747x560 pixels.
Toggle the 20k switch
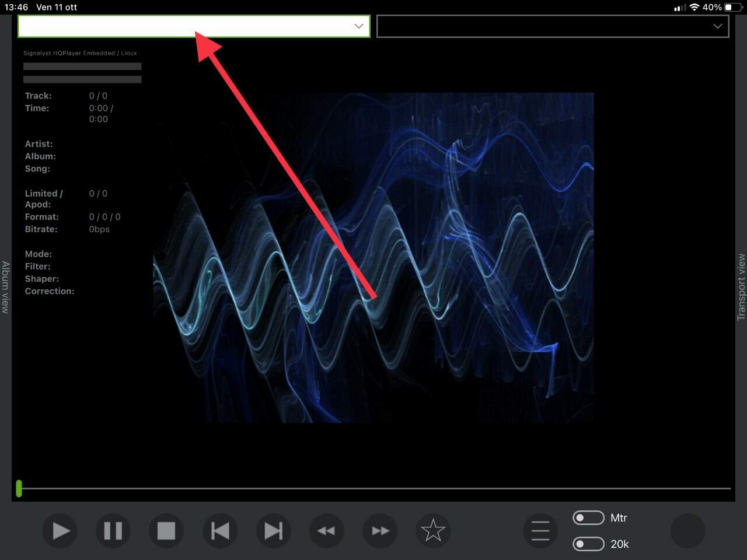(588, 544)
